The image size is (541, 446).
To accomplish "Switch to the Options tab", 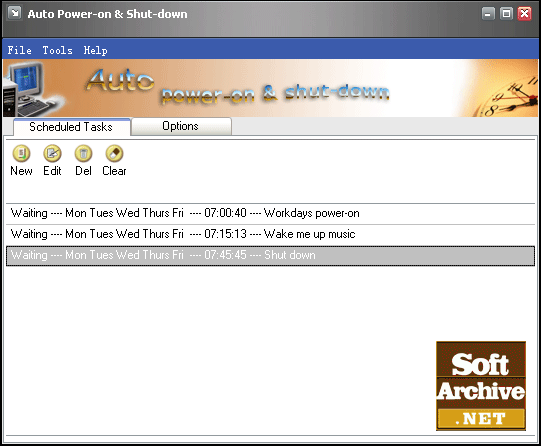I will [x=181, y=126].
